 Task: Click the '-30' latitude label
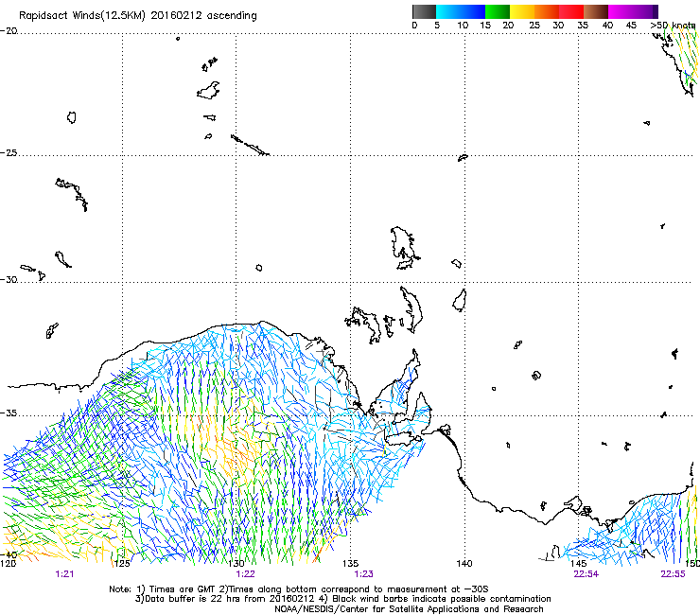click(9, 279)
